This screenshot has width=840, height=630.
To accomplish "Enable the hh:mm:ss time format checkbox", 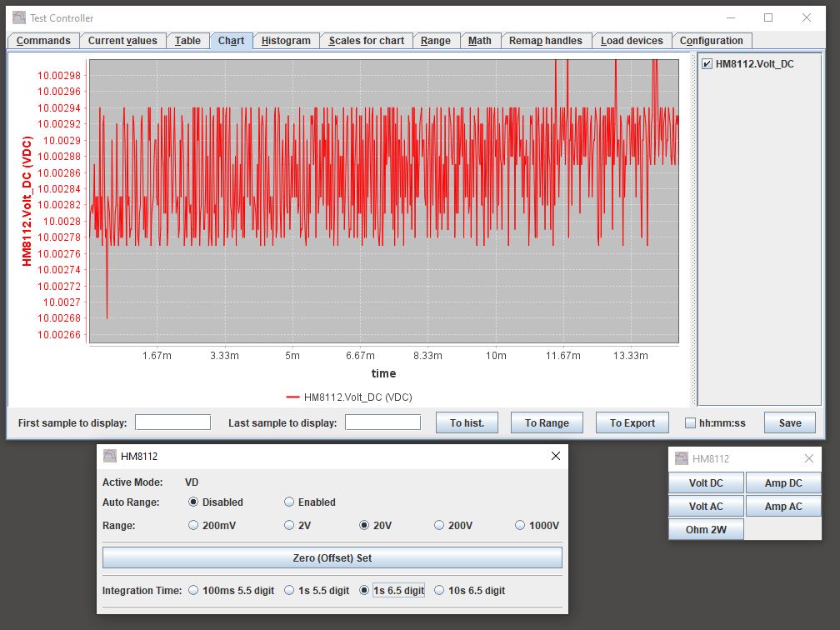I will [x=690, y=422].
